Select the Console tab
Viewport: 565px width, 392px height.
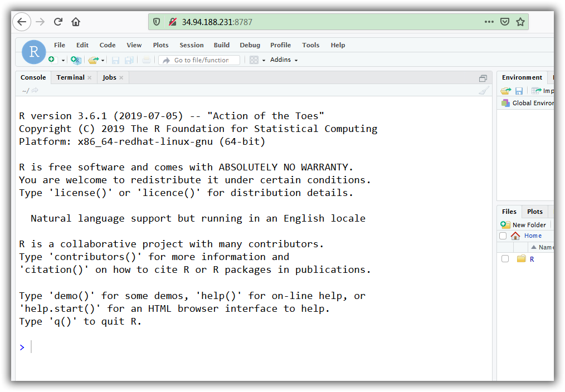(33, 77)
